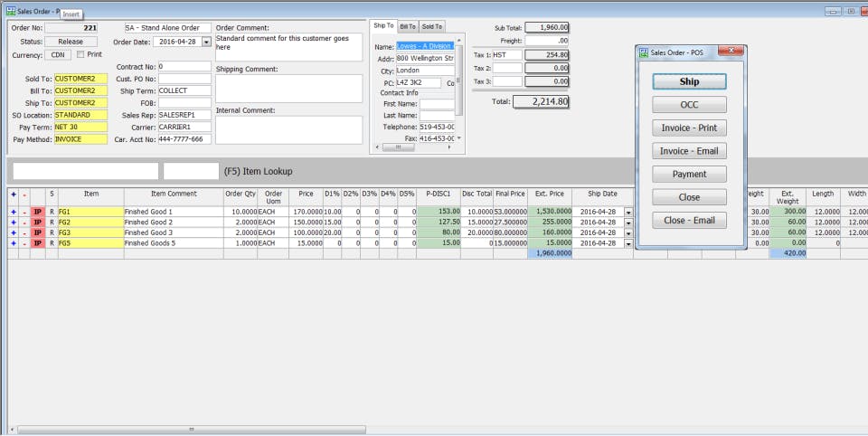Viewport: 868px width, 436px height.
Task: Click the address panel horizontal scrollbar
Action: coord(399,147)
